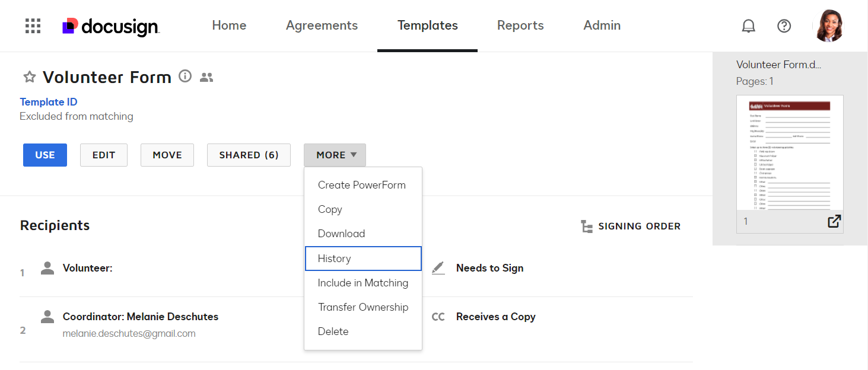Favorite the Volunteer Form with star

29,77
